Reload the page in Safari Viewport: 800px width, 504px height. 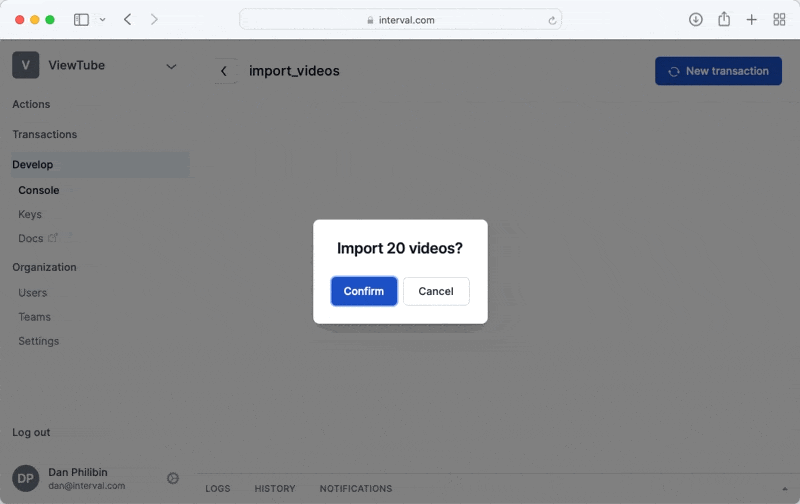552,20
